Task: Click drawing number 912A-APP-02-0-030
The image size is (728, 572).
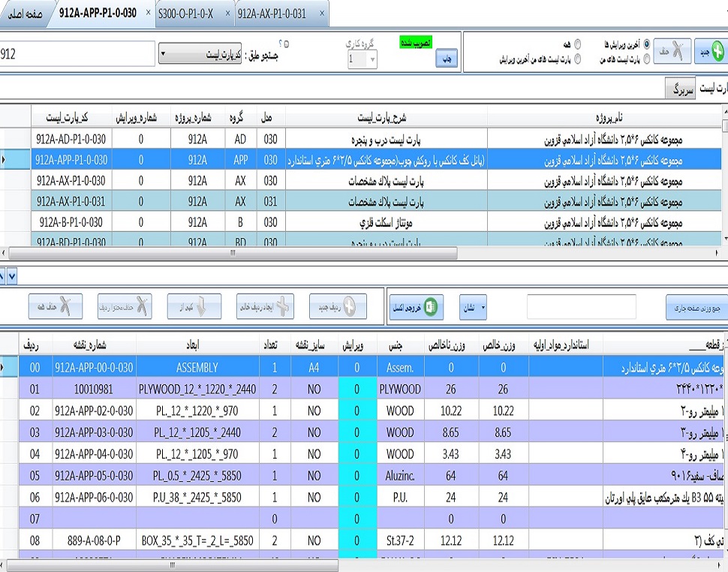Action: [x=95, y=411]
